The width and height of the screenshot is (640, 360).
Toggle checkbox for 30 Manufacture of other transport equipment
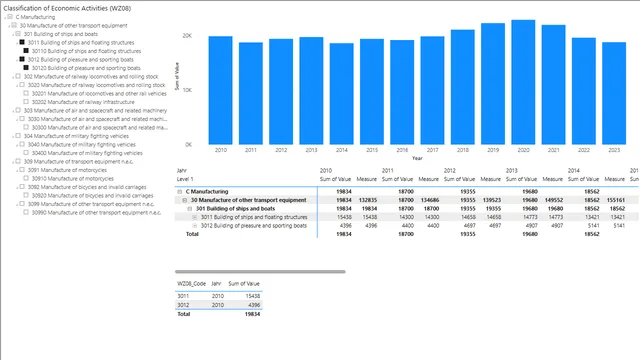pyautogui.click(x=14, y=25)
